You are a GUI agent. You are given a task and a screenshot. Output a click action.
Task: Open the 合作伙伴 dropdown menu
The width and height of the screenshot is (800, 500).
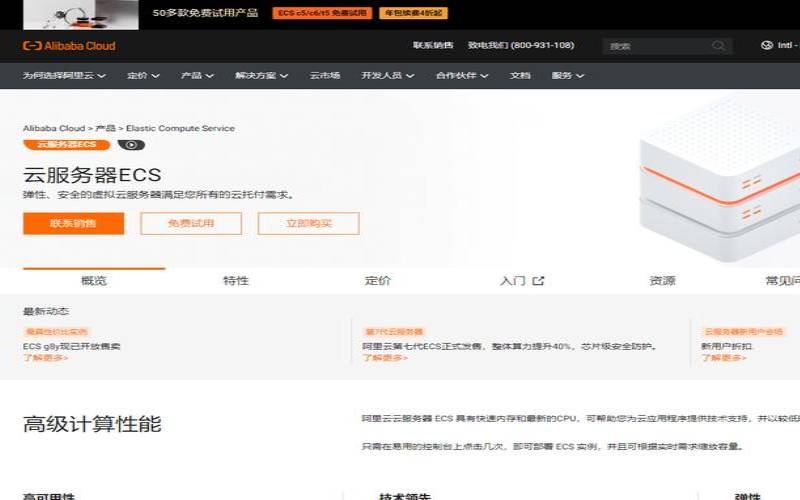[461, 76]
